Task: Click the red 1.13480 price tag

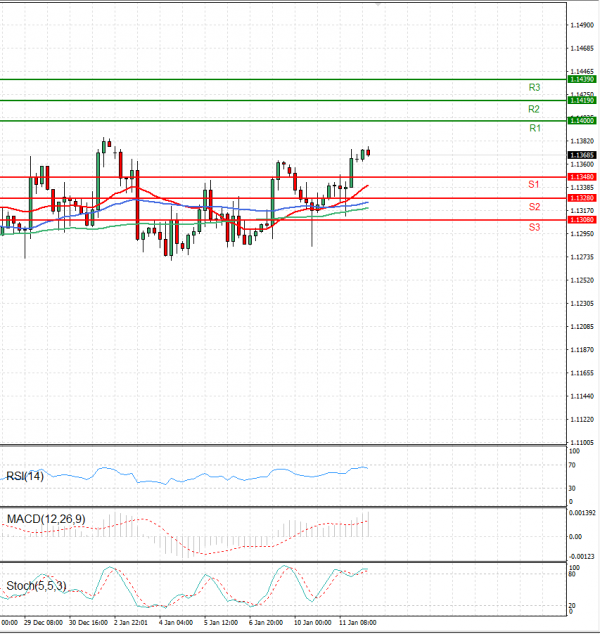Action: (582, 177)
